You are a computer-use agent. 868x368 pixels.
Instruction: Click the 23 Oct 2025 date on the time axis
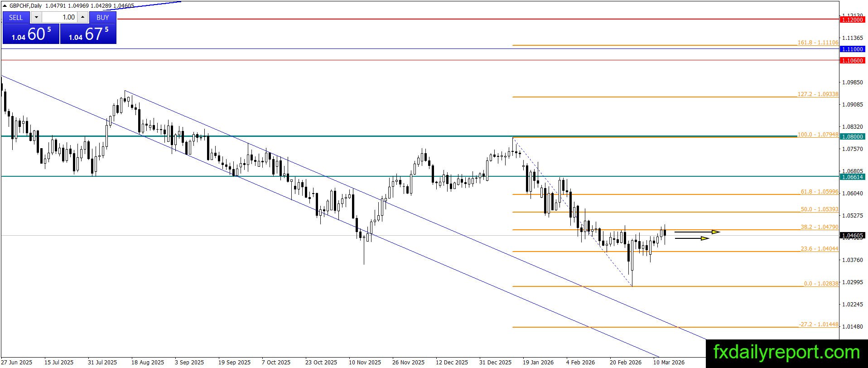pos(321,363)
